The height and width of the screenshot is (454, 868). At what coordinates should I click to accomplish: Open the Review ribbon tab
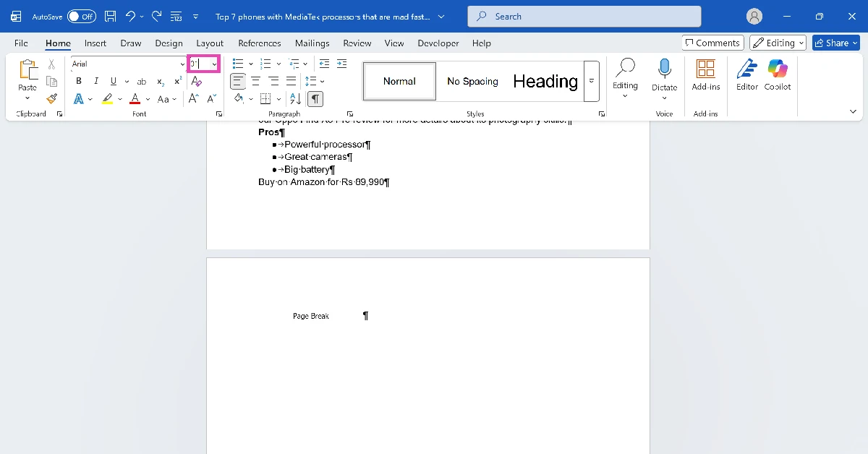pos(357,43)
